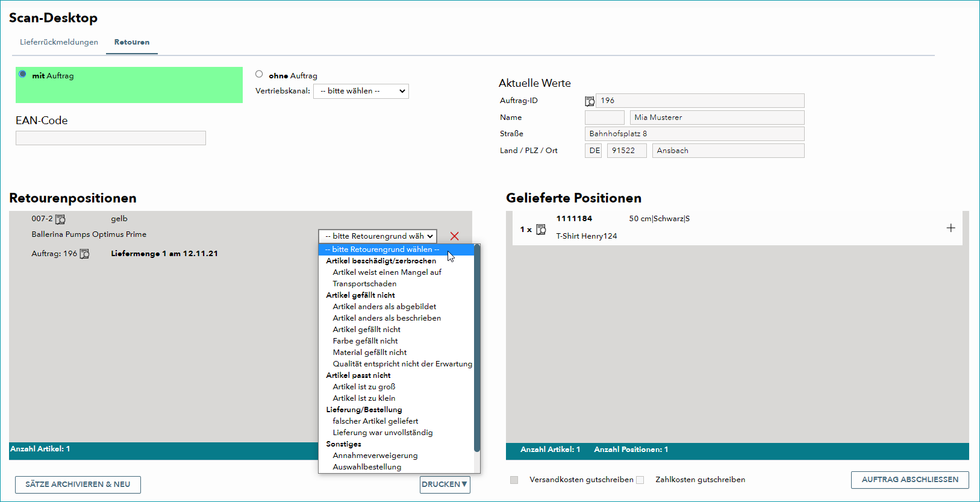This screenshot has height=502, width=980.
Task: Click 'Ballerina Pumps Optimus Prime' text
Action: pos(89,234)
